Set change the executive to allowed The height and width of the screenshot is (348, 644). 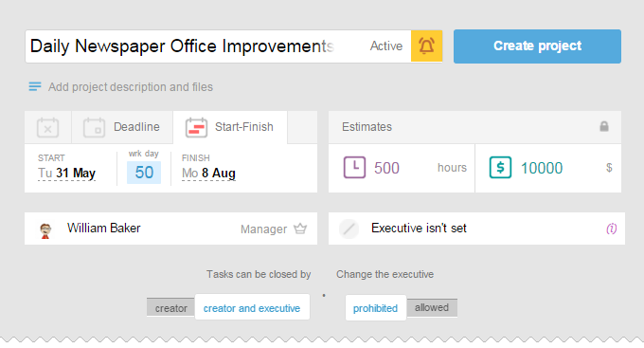click(432, 307)
